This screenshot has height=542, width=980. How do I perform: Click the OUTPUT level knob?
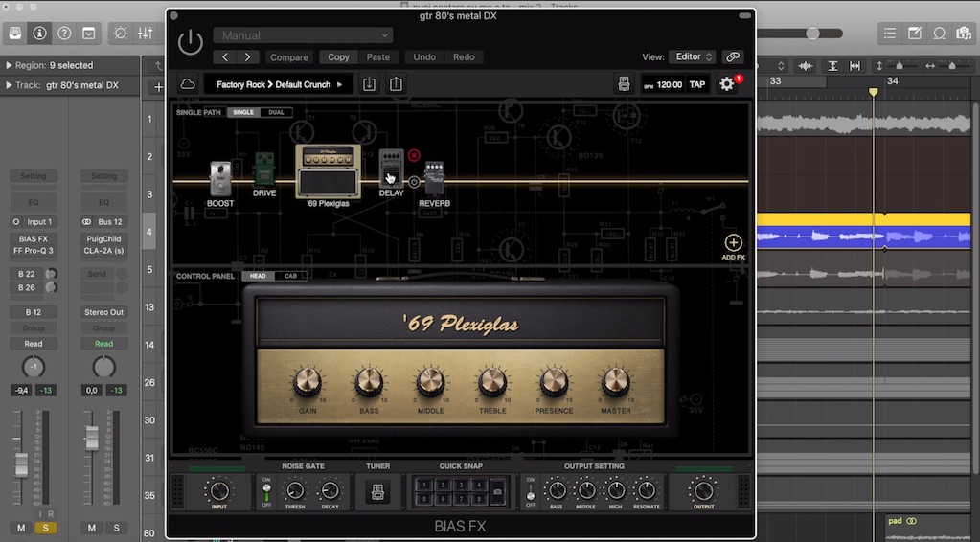(x=703, y=491)
